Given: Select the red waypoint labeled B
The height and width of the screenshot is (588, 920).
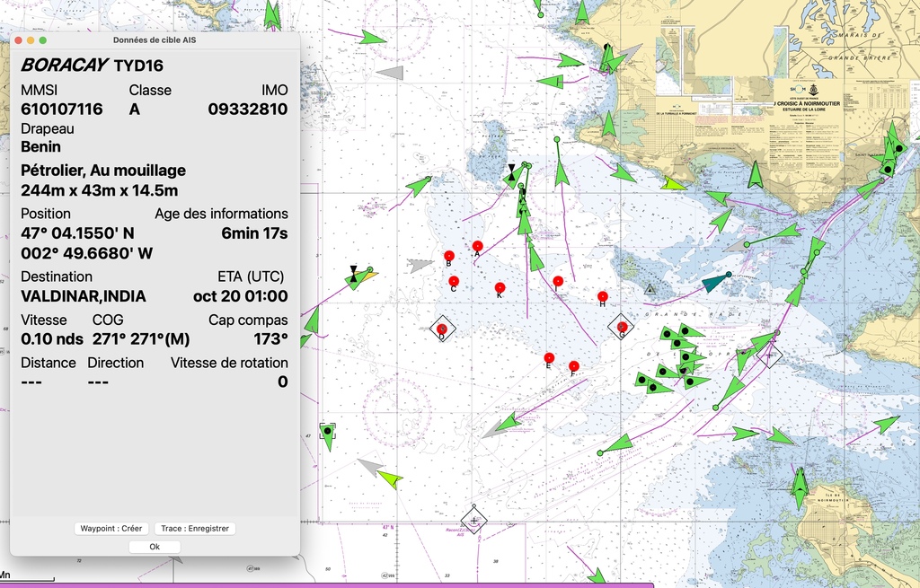Looking at the screenshot, I should point(448,255).
